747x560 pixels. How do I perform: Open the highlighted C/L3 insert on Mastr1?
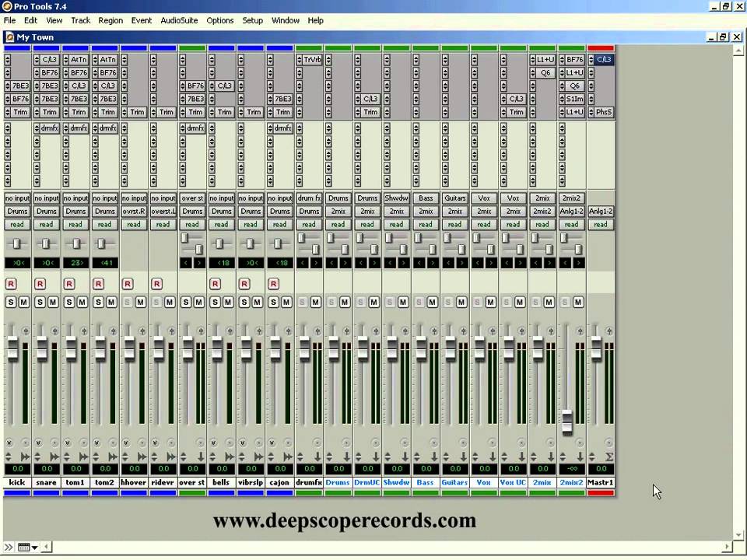604,60
